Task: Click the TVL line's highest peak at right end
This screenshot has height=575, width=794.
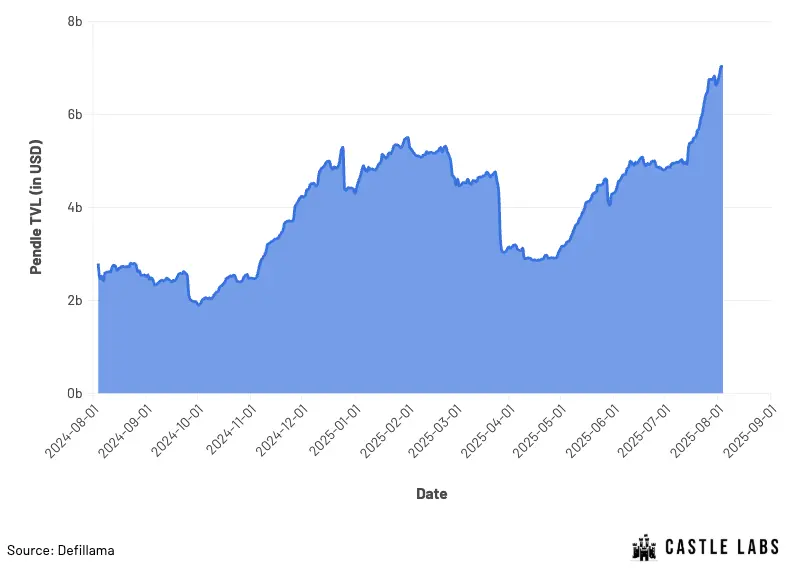Action: (721, 67)
